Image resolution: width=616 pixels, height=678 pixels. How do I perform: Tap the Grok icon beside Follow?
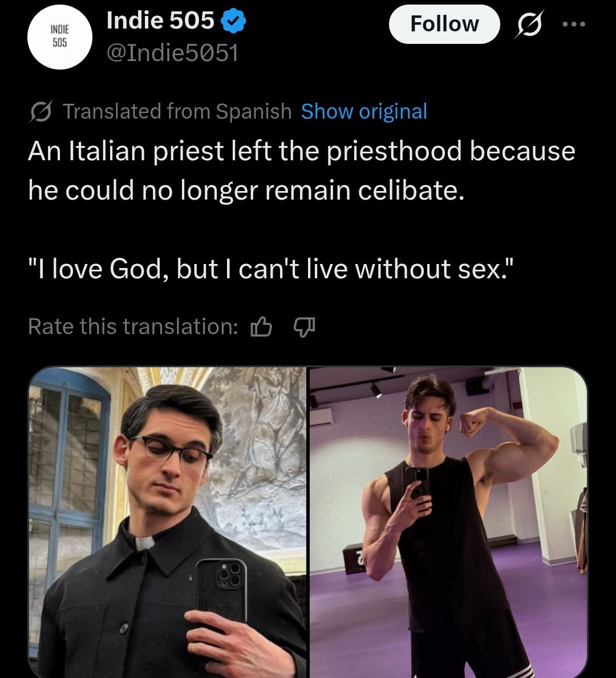click(530, 25)
